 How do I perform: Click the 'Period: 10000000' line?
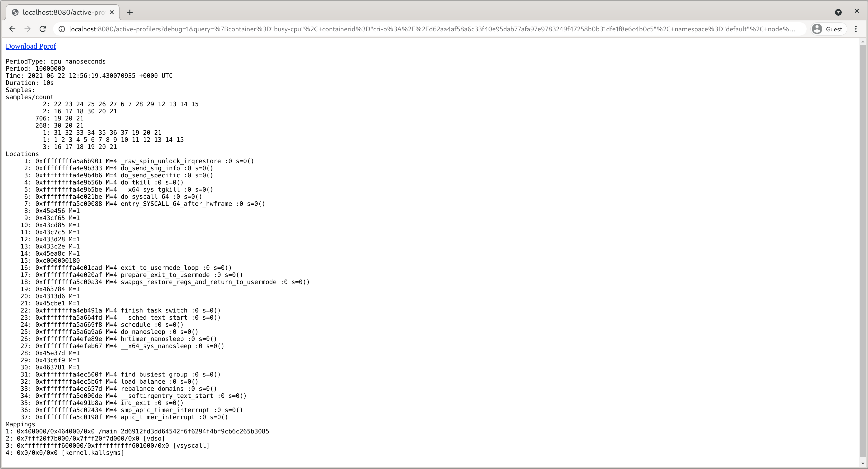35,68
